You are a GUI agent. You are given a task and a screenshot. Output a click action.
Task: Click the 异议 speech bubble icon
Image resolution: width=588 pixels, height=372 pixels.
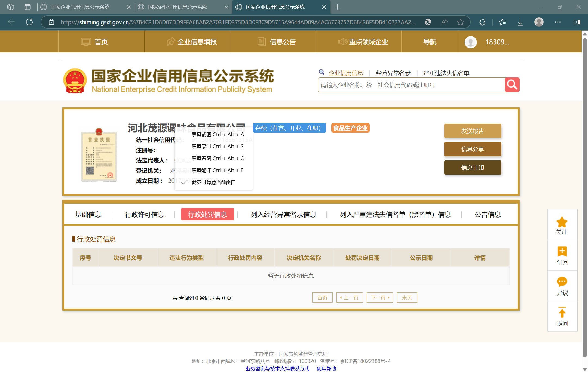tap(562, 282)
